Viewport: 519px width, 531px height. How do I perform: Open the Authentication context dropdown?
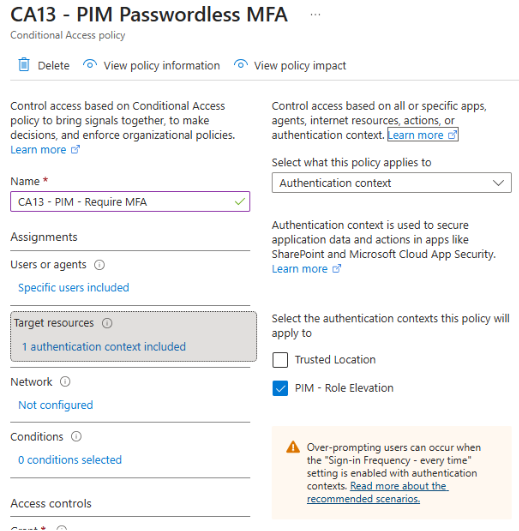pyautogui.click(x=391, y=183)
